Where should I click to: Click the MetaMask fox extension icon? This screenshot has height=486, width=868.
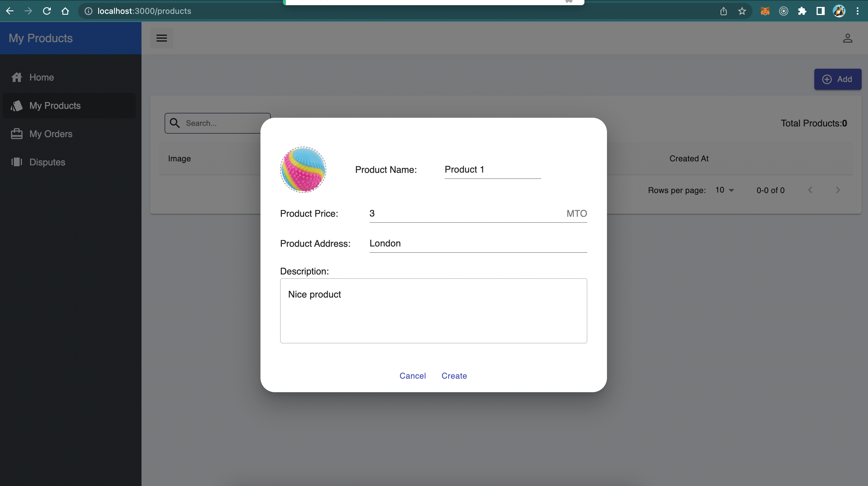point(765,11)
